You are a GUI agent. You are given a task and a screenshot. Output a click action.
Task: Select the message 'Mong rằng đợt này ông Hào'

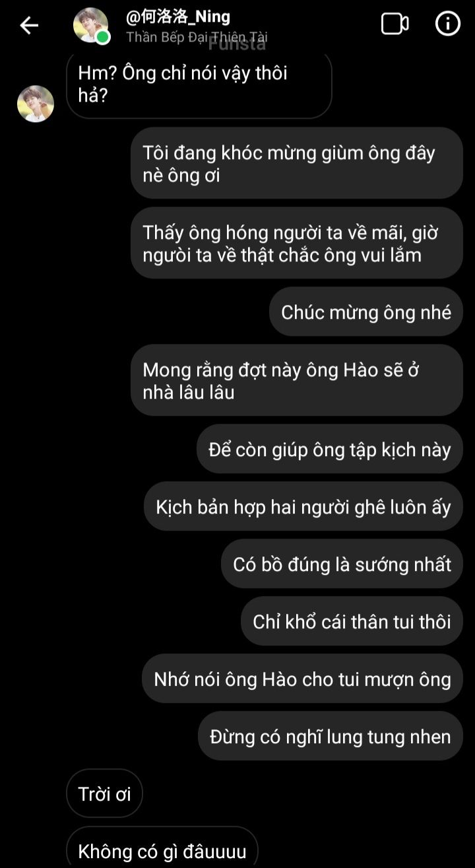click(296, 380)
